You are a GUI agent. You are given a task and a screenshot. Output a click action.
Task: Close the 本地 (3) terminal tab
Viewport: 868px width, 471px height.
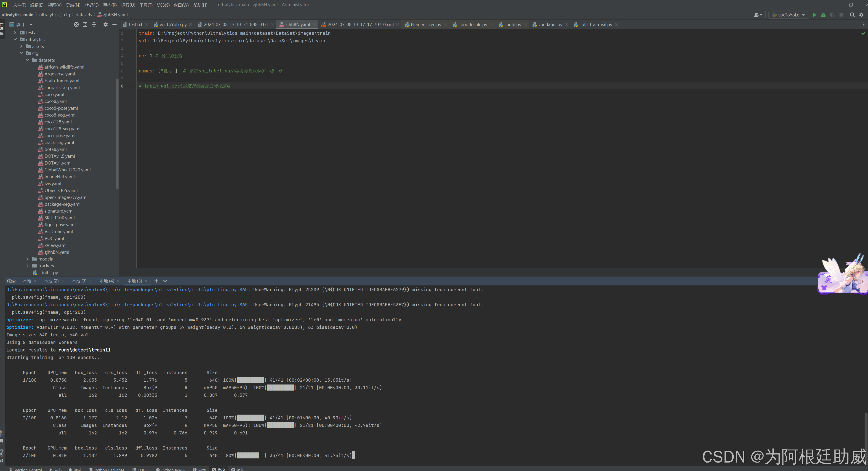(x=90, y=281)
